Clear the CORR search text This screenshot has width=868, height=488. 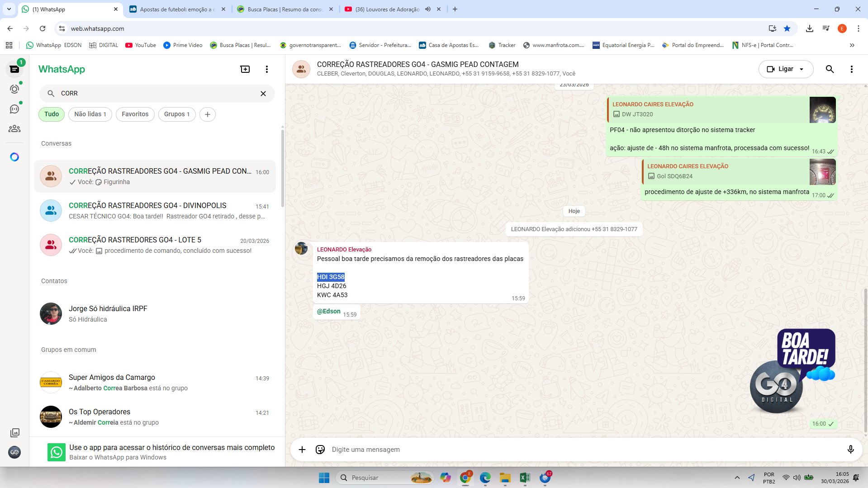coord(263,94)
